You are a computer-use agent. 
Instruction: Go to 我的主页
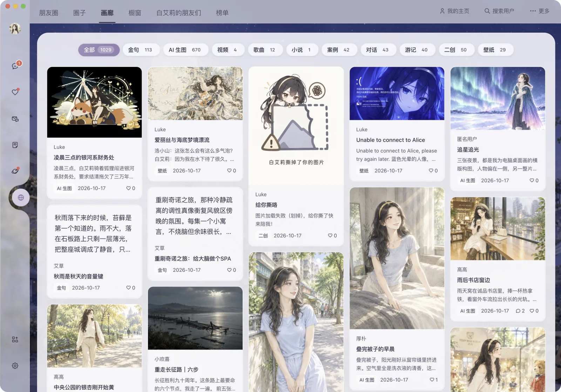click(x=454, y=11)
